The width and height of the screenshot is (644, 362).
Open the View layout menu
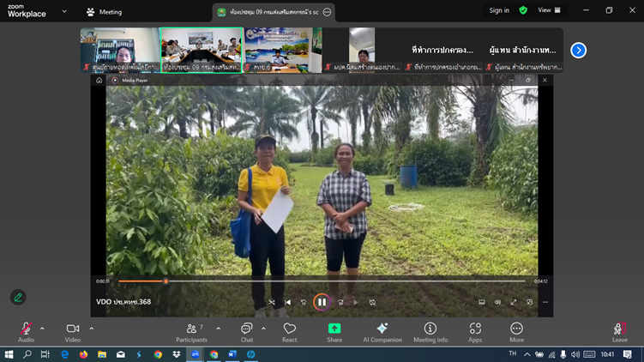click(549, 10)
